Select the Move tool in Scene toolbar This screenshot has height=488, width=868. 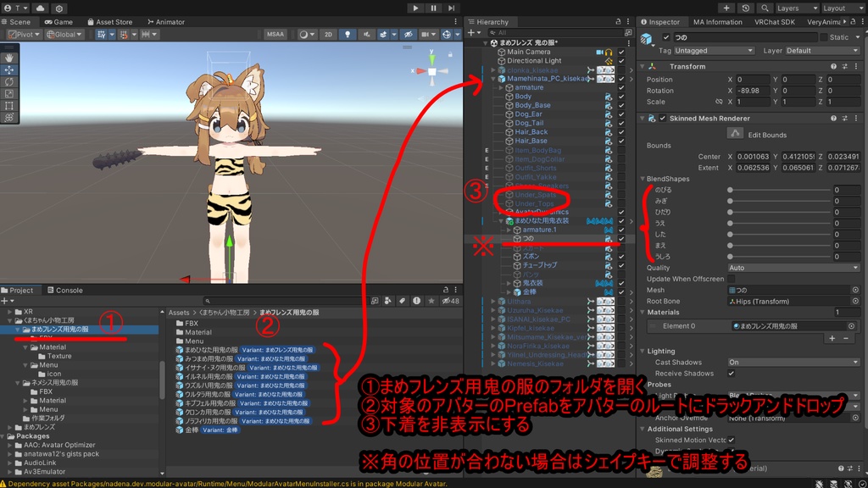coord(9,69)
